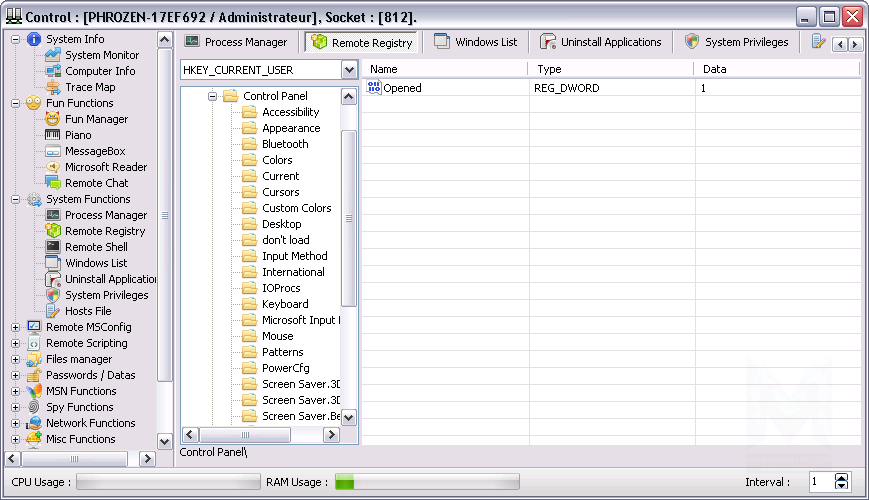Select Trace Map under System Info
This screenshot has width=869, height=500.
click(x=90, y=87)
